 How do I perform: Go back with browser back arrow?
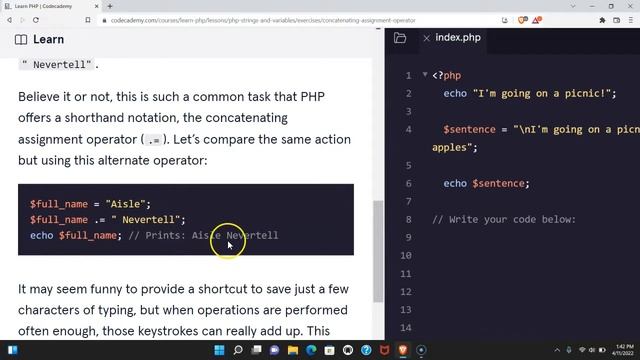coord(9,20)
